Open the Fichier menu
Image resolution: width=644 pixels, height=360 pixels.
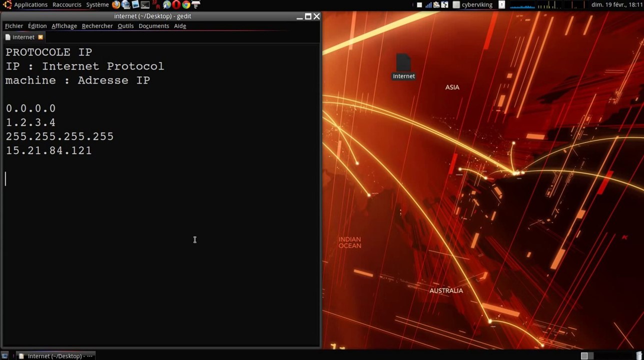point(14,26)
